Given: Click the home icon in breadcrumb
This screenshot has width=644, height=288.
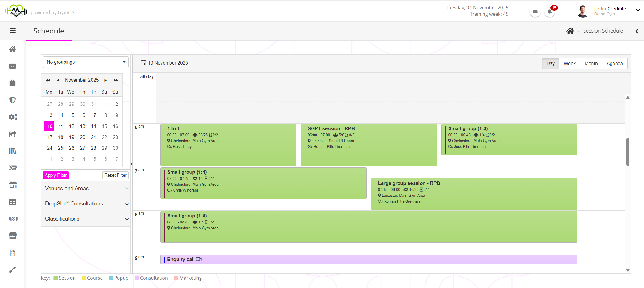Looking at the screenshot, I should point(570,31).
